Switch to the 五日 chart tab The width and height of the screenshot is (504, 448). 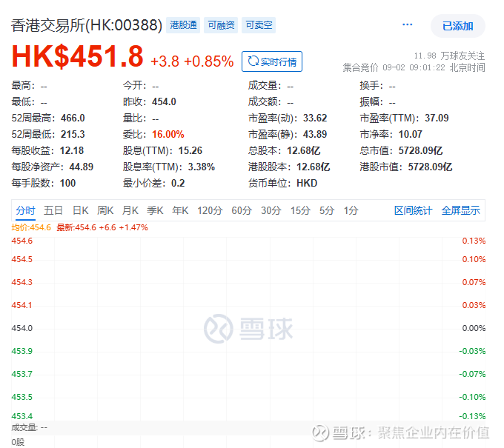point(53,211)
